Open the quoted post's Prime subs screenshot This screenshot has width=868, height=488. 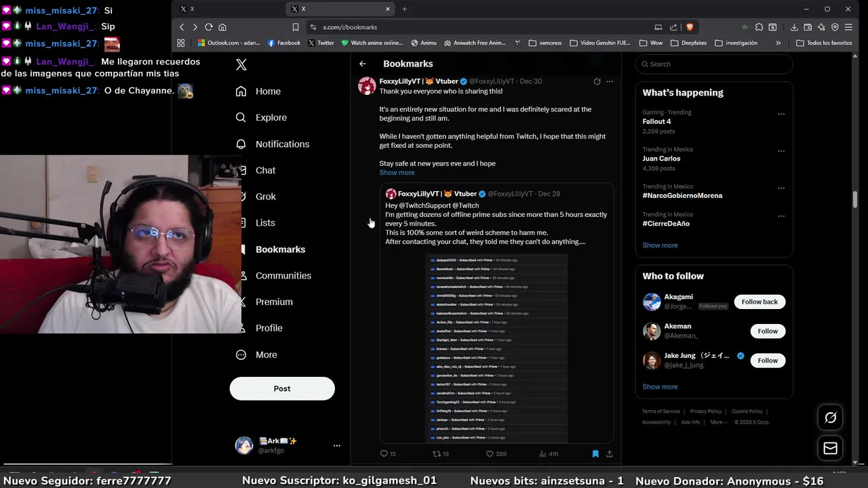[x=496, y=348]
